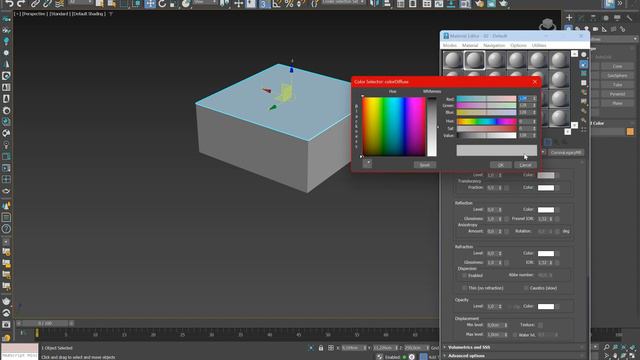Click the Opacity Color white swatch

pos(546,307)
